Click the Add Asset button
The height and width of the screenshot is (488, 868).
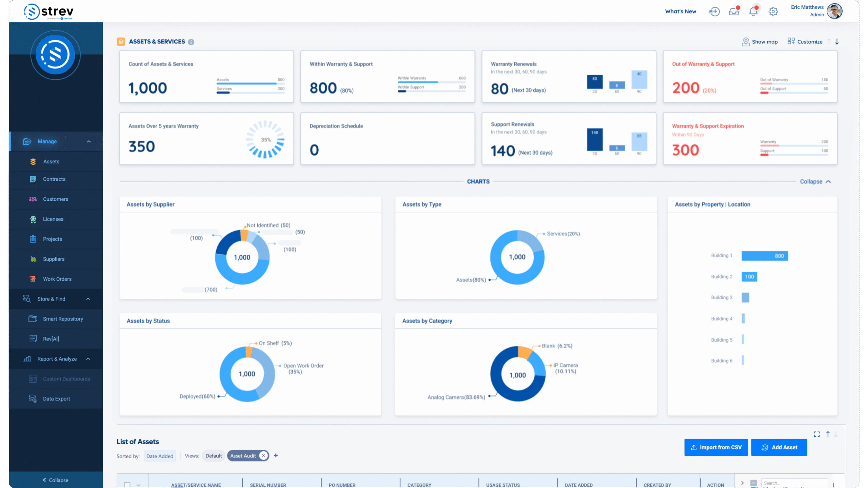point(779,447)
